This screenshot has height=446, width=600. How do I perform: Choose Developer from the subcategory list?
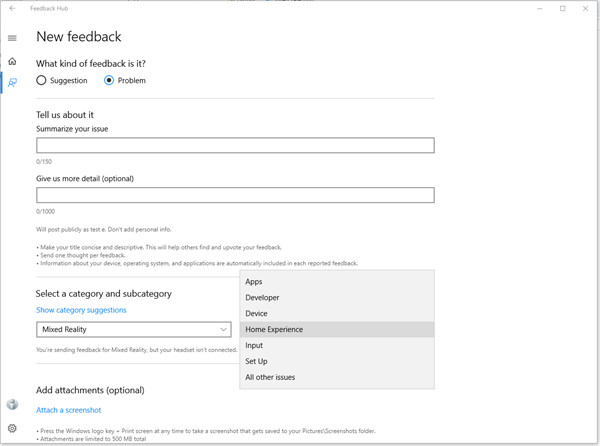tap(262, 298)
